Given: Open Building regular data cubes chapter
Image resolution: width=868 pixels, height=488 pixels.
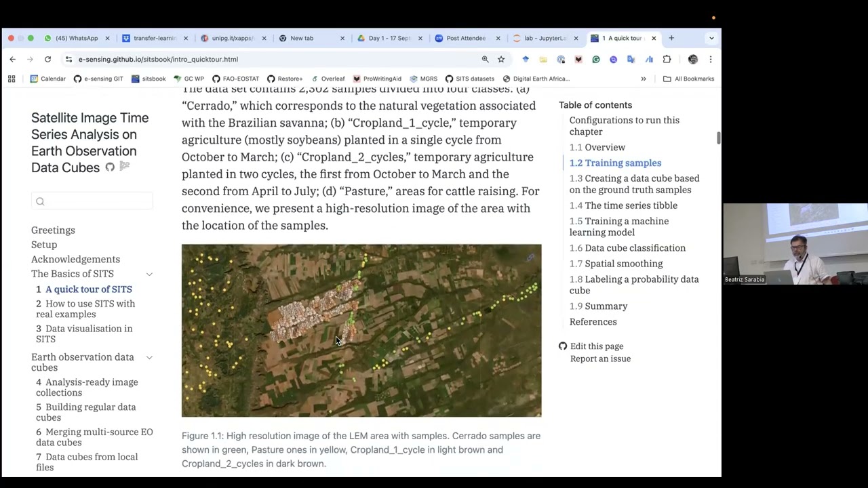Looking at the screenshot, I should point(86,413).
